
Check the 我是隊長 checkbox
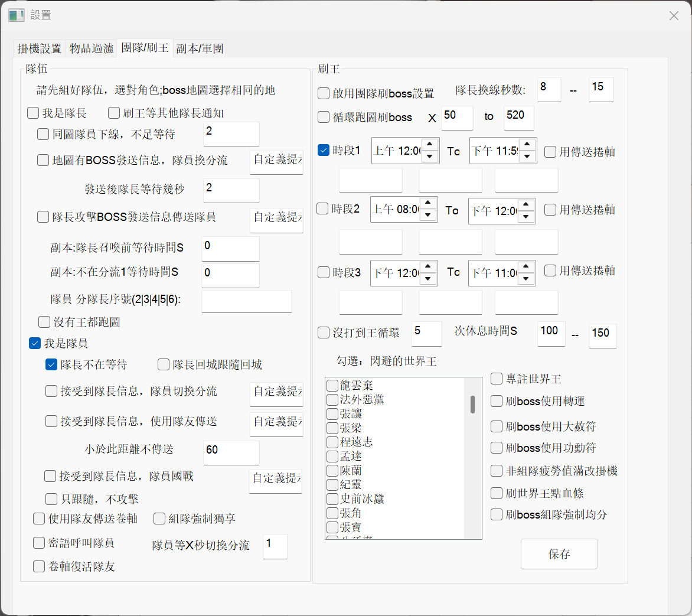(x=33, y=113)
